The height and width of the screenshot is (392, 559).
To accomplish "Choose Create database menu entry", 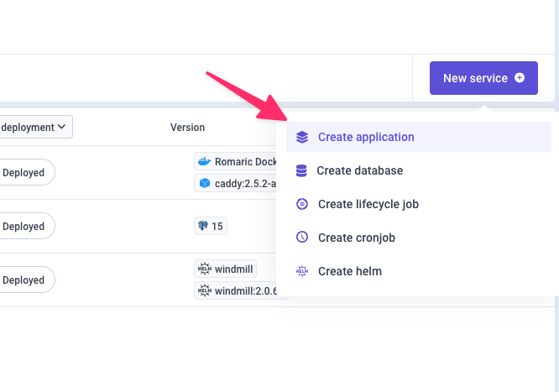I will click(359, 170).
